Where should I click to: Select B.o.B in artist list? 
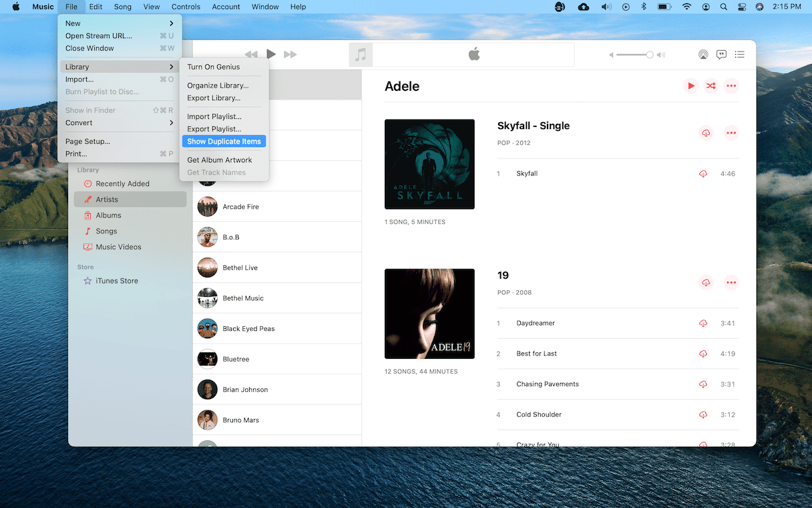[x=277, y=237]
